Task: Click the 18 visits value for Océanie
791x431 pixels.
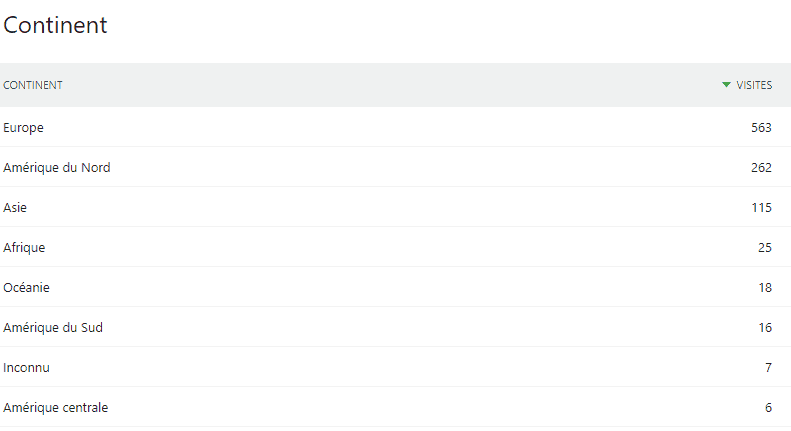Action: (x=765, y=288)
